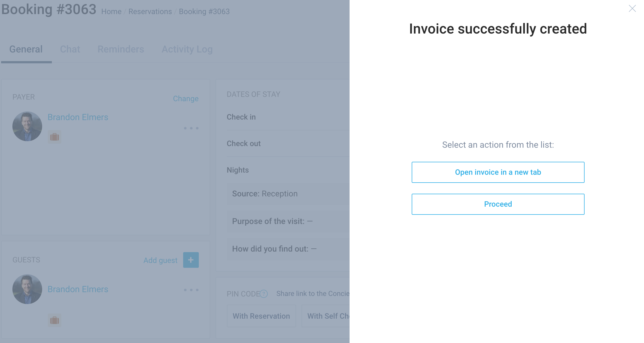This screenshot has width=644, height=343.
Task: Switch to the Activity Log tab
Action: 187,49
